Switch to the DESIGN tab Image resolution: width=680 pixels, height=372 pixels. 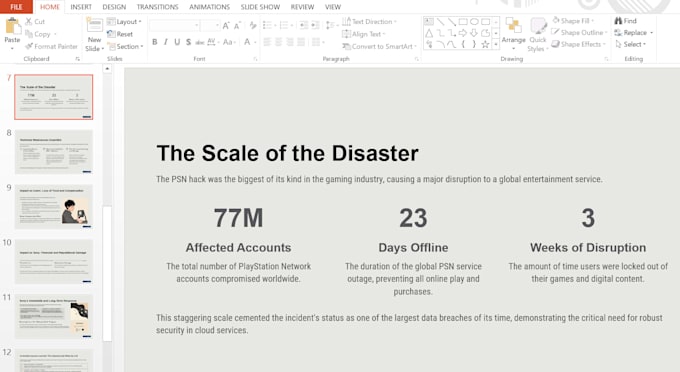[x=114, y=7]
